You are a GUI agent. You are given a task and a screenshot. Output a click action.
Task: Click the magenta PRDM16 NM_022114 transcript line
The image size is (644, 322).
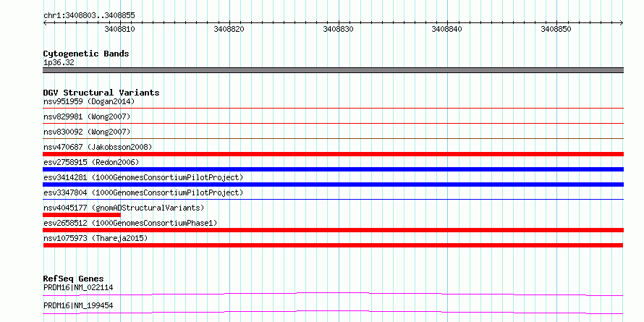click(333, 294)
